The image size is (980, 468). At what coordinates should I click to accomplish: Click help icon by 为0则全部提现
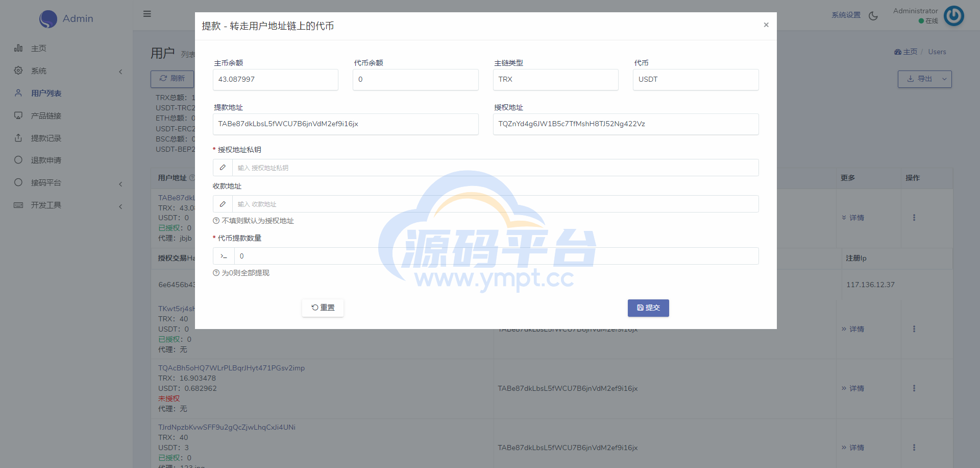tap(216, 273)
